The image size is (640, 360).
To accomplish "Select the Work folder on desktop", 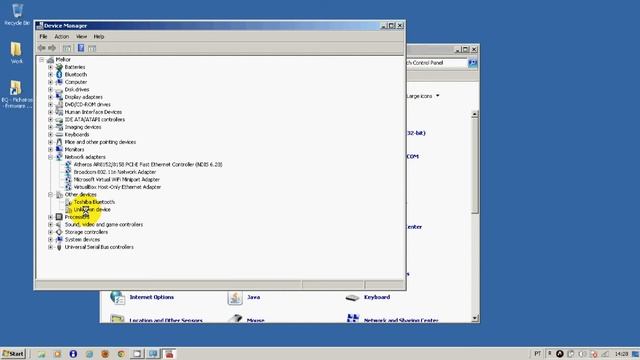I will pos(16,53).
